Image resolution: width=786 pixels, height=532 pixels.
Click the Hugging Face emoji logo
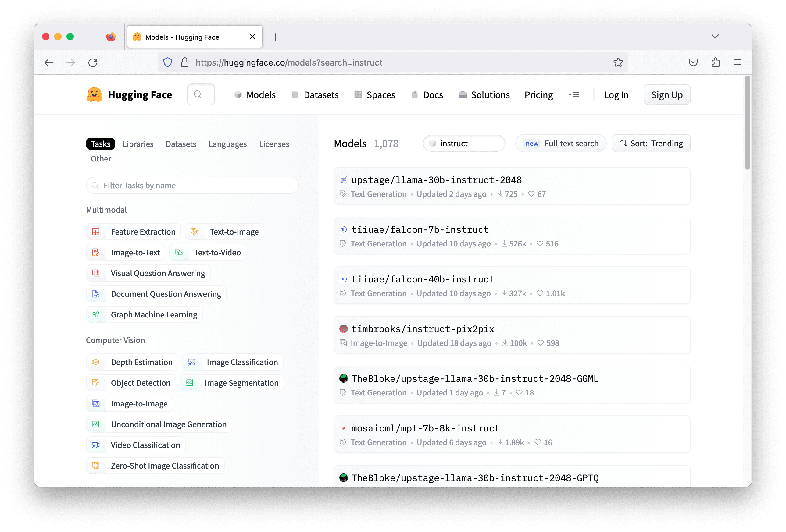coord(94,95)
